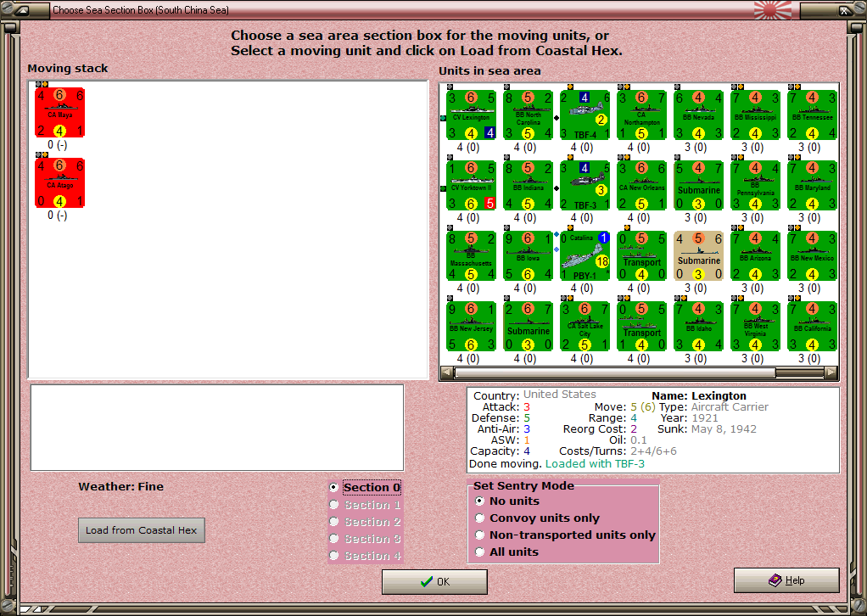Click the CA Northampton cruiser counter

641,115
